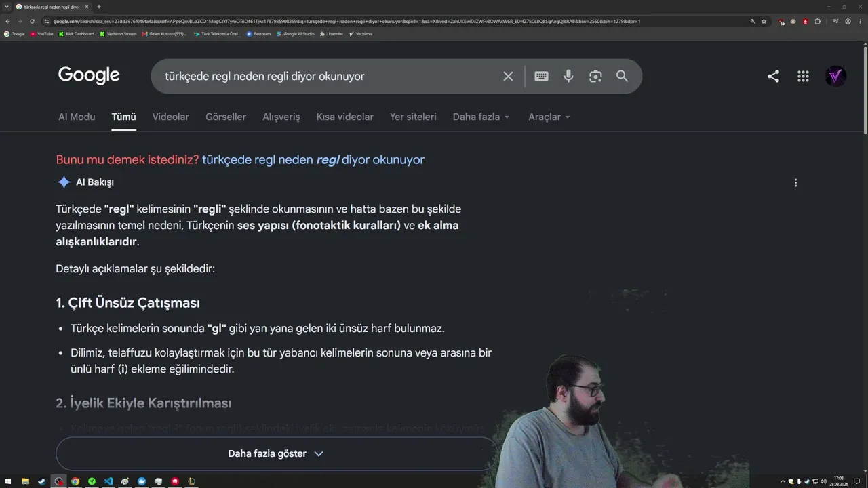Image resolution: width=868 pixels, height=488 pixels.
Task: Open the Restream bookmark
Action: pyautogui.click(x=258, y=33)
